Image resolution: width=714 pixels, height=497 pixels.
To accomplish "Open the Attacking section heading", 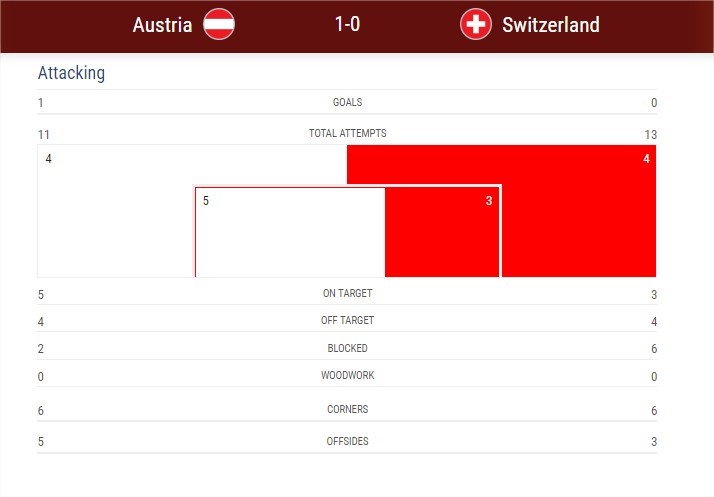I will (x=71, y=73).
